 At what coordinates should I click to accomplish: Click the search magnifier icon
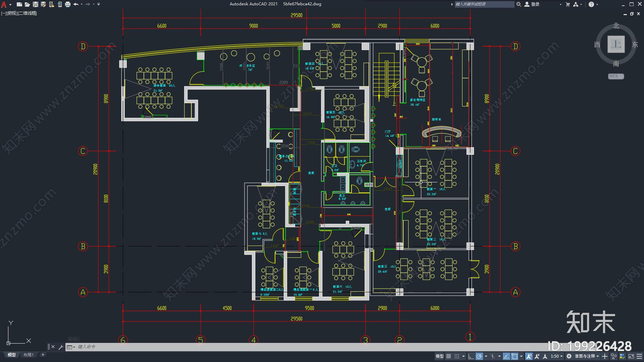[519, 4]
